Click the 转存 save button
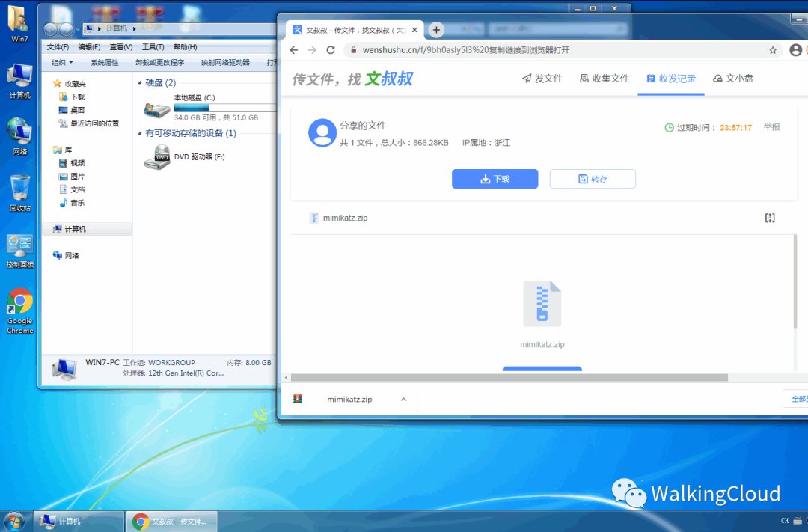This screenshot has height=532, width=808. [593, 179]
